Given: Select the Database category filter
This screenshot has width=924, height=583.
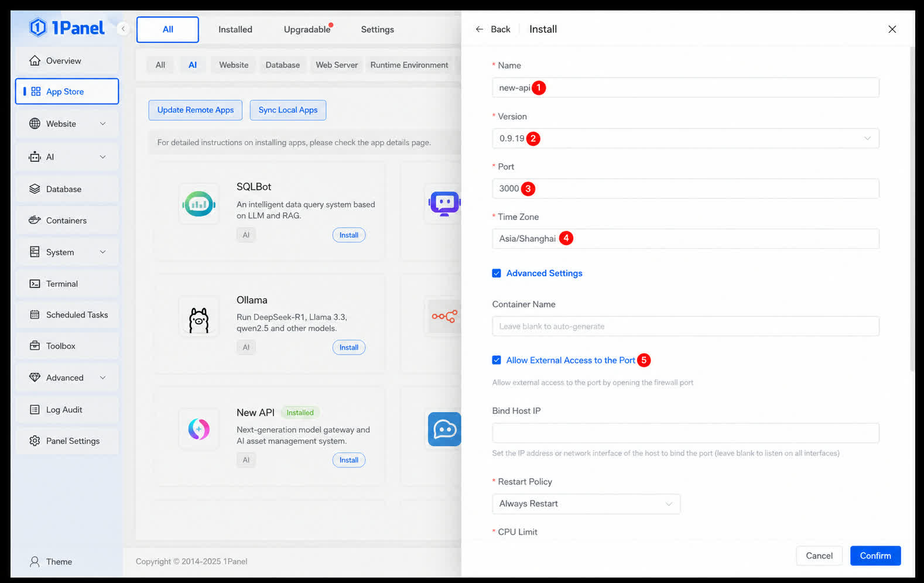Looking at the screenshot, I should (x=283, y=65).
